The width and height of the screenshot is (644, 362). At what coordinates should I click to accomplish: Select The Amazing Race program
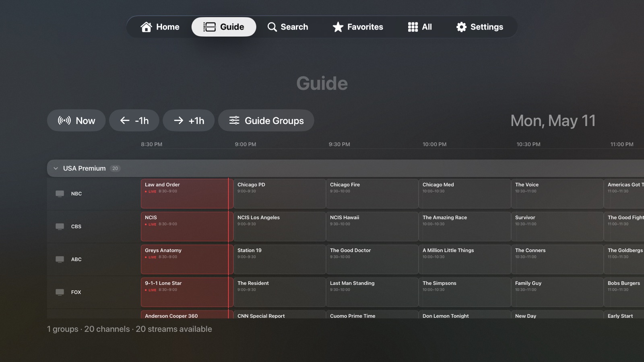point(465,226)
